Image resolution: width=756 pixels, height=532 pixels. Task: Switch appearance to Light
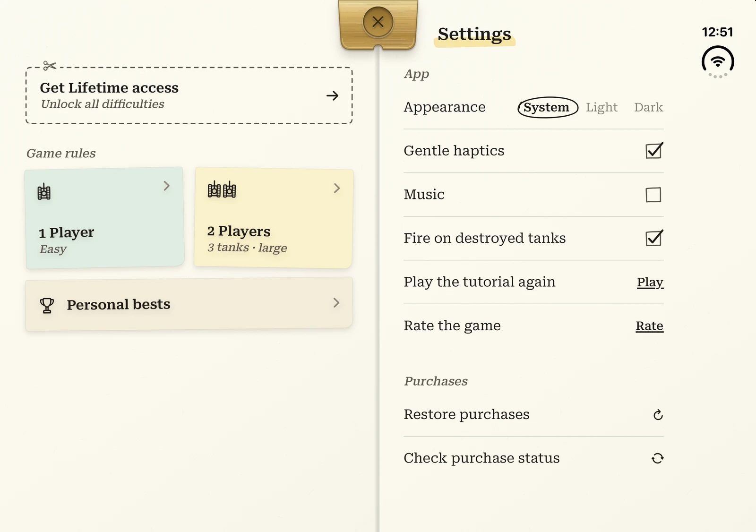pos(601,107)
